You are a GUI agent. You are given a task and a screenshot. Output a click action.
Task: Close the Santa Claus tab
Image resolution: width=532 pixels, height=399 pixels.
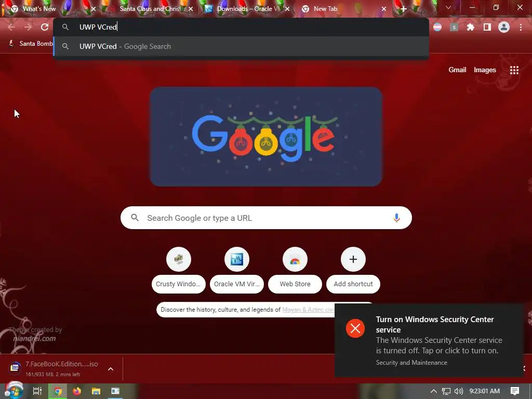tap(191, 9)
